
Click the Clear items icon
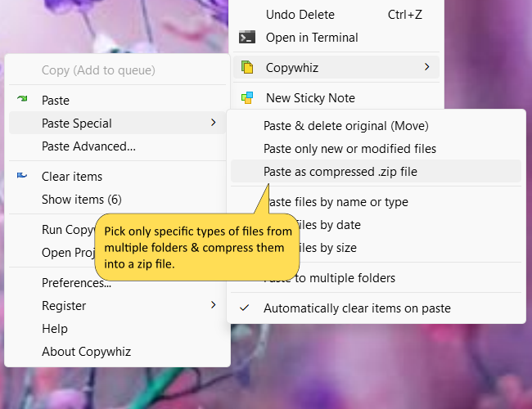[x=22, y=176]
